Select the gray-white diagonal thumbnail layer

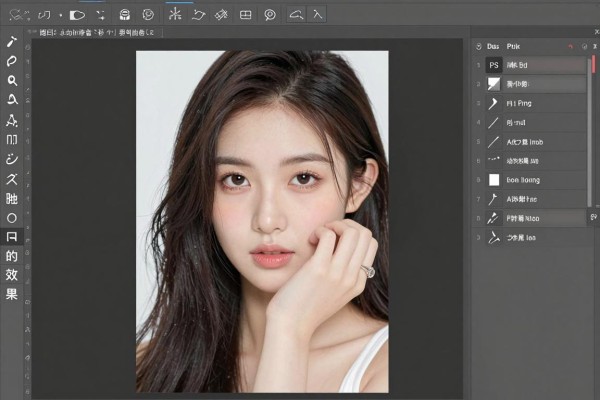point(535,84)
